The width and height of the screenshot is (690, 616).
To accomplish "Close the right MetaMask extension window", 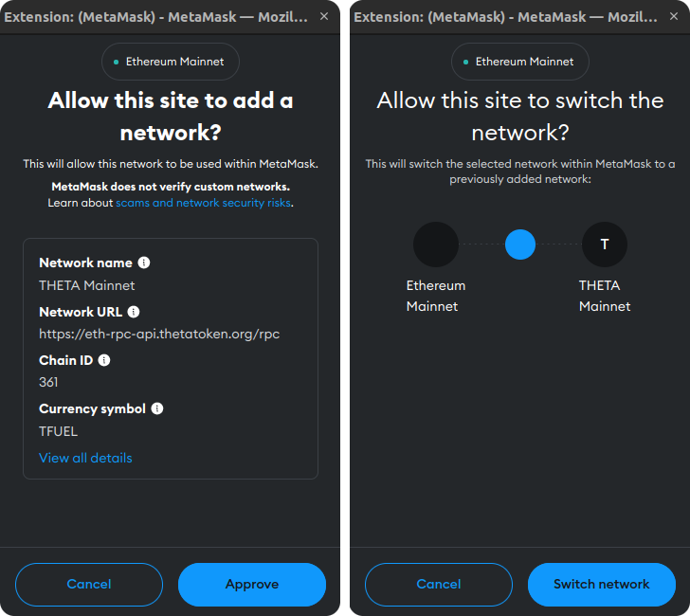I will pyautogui.click(x=674, y=17).
